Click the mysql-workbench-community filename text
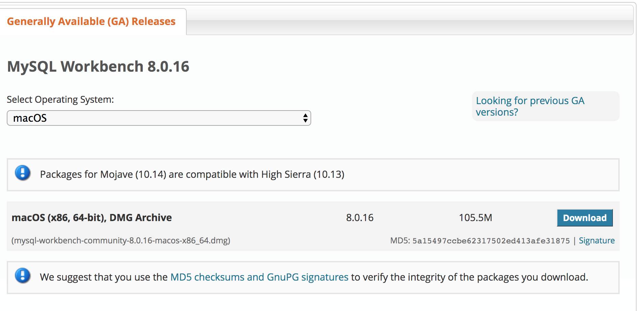Image resolution: width=644 pixels, height=311 pixels. click(x=120, y=241)
